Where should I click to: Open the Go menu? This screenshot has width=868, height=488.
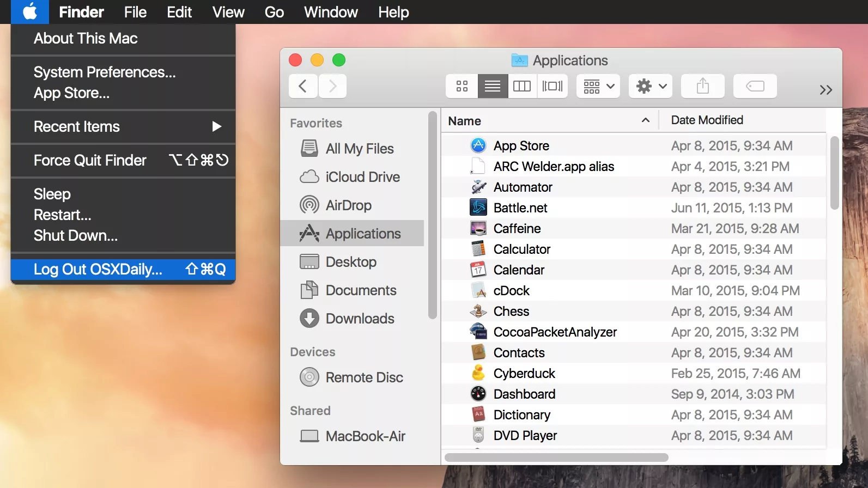pyautogui.click(x=274, y=12)
